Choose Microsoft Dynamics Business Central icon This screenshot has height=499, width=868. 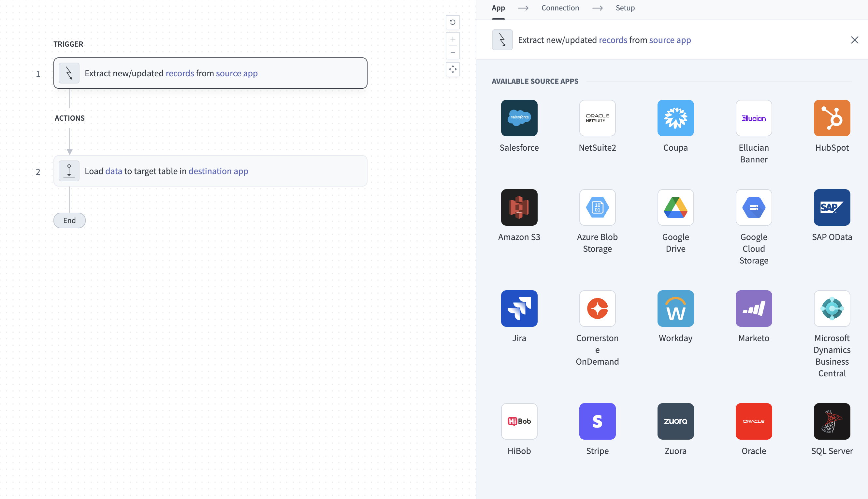point(832,309)
